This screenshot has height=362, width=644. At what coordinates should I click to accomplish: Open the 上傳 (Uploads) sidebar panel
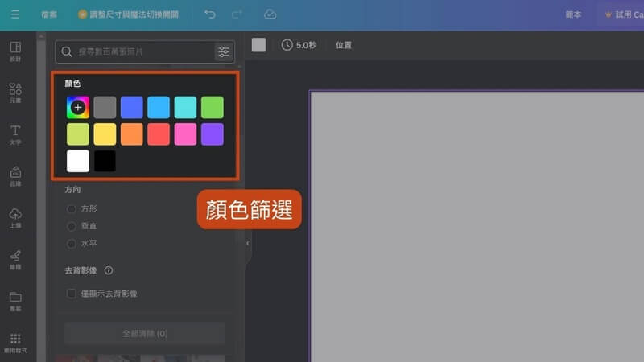click(x=15, y=217)
